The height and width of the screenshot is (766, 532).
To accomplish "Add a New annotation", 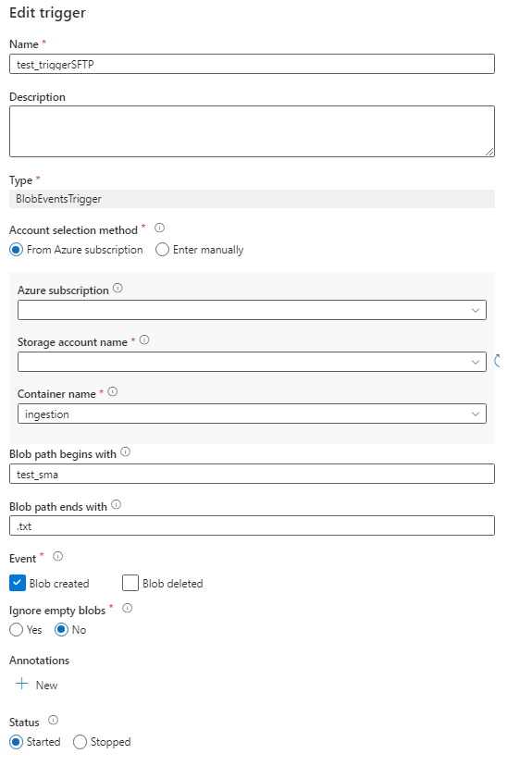I will pos(37,685).
